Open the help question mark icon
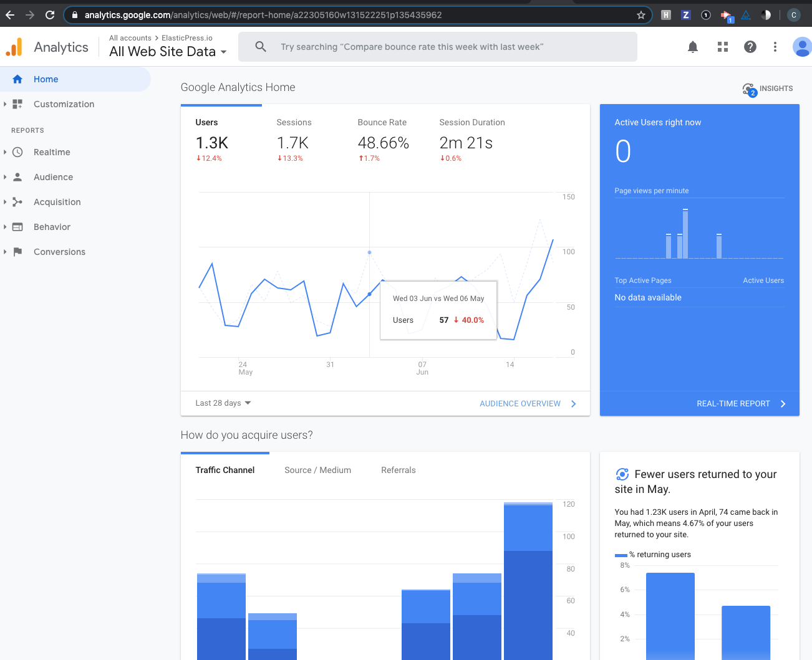The width and height of the screenshot is (812, 660). coord(750,47)
